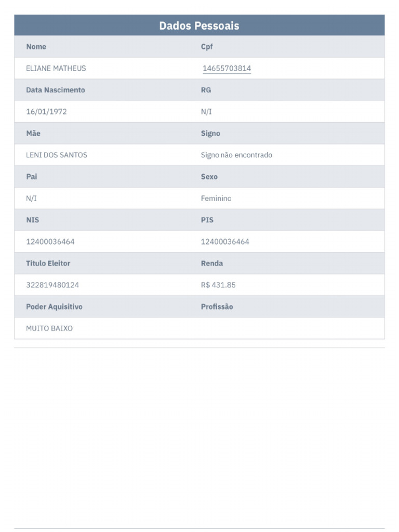The height and width of the screenshot is (532, 399).
Task: Click the Sexo field label
Action: [209, 177]
